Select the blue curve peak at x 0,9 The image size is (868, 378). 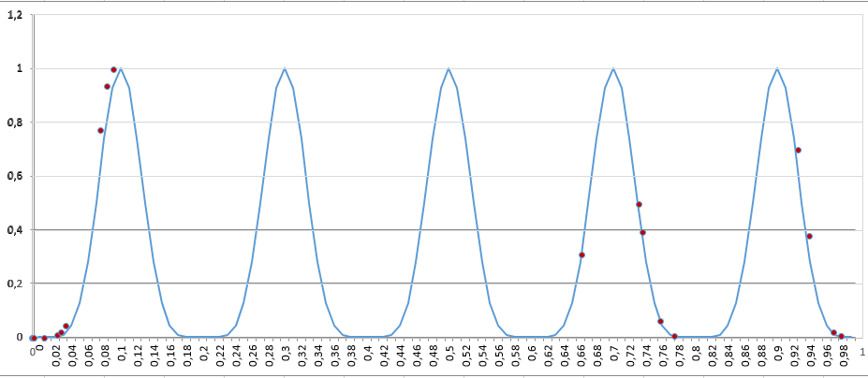(777, 68)
